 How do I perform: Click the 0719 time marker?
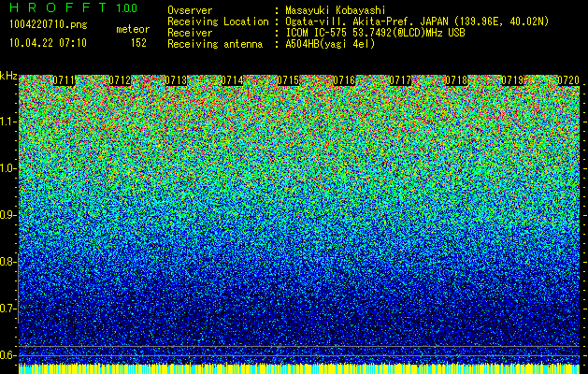coord(512,80)
